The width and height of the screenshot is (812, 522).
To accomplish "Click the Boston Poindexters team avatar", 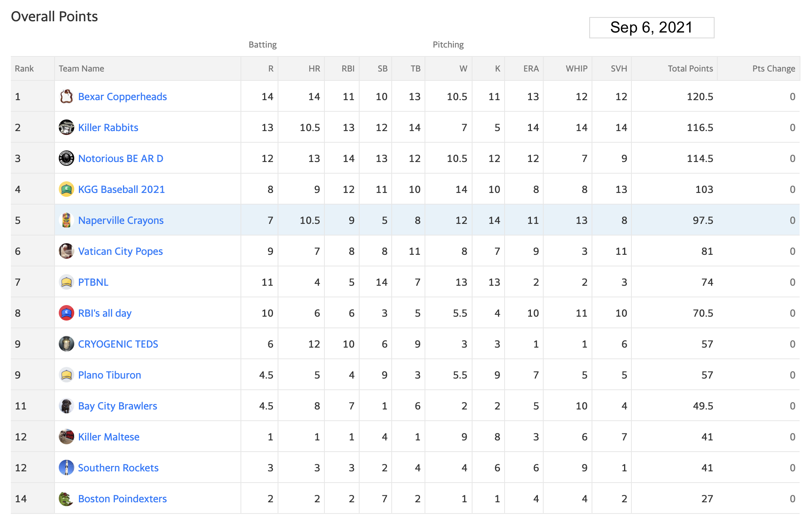I will tap(66, 498).
